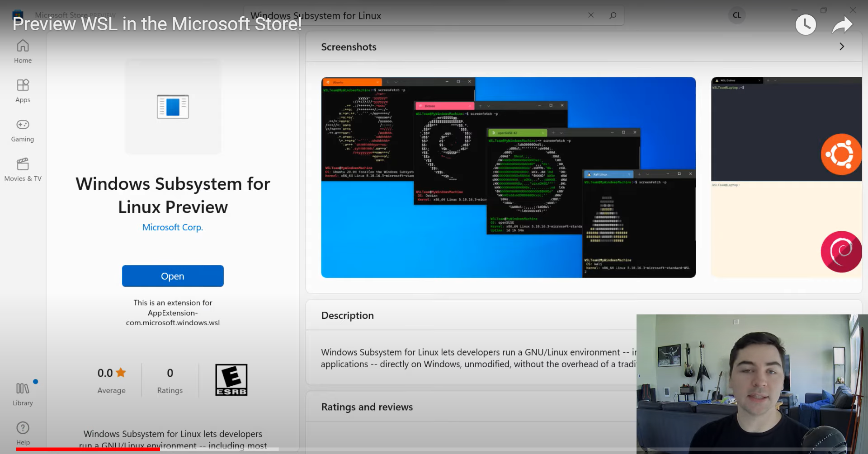Click the ESRB rating badge
Viewport: 868px width, 454px height.
tap(231, 380)
